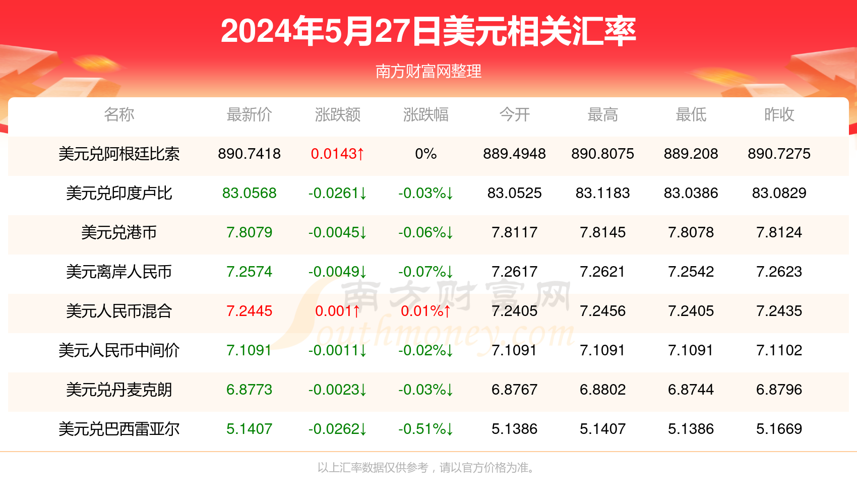Viewport: 857px width, 504px height.
Task: Click the high value 6.8802
Action: [x=603, y=390]
